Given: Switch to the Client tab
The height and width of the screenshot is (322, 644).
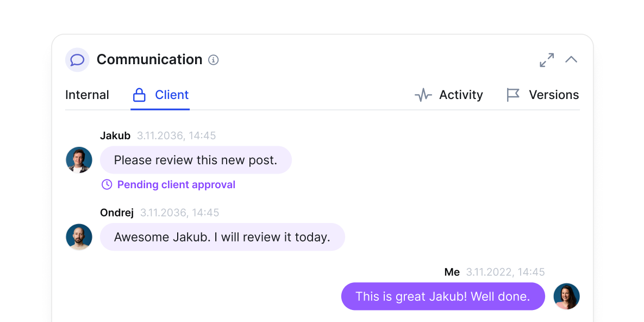Looking at the screenshot, I should click(x=172, y=94).
